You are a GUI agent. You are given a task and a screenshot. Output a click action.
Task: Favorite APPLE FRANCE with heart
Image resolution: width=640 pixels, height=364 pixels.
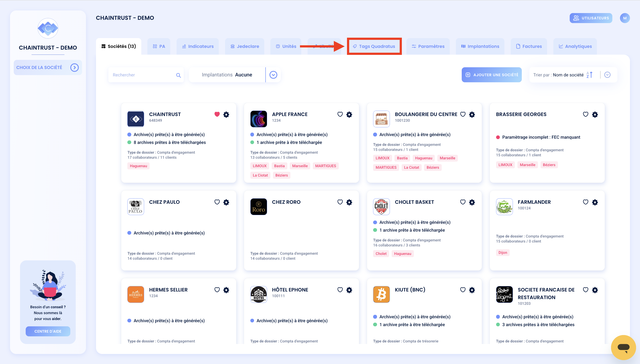tap(340, 114)
